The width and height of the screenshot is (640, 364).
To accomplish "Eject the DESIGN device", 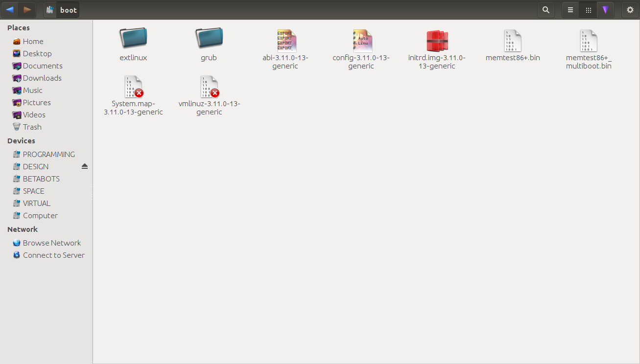I will click(85, 166).
